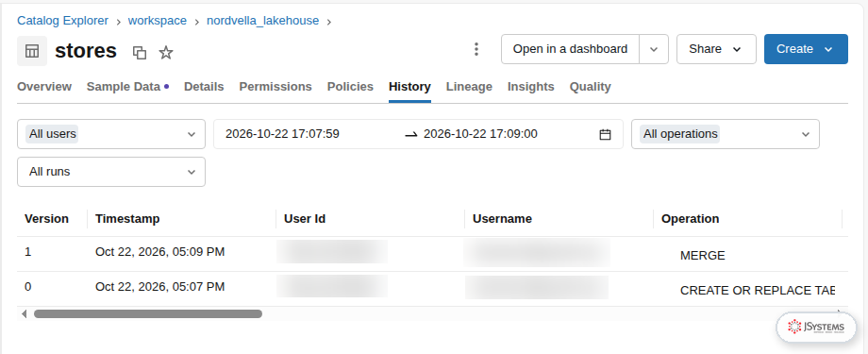Copy the stores table name
Viewport: 868px width, 354px height.
pos(140,53)
